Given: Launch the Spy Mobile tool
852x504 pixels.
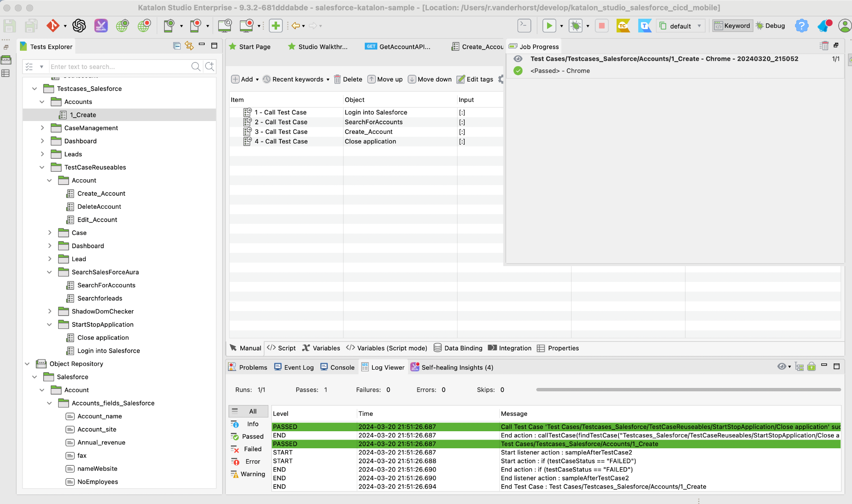Looking at the screenshot, I should (x=169, y=26).
